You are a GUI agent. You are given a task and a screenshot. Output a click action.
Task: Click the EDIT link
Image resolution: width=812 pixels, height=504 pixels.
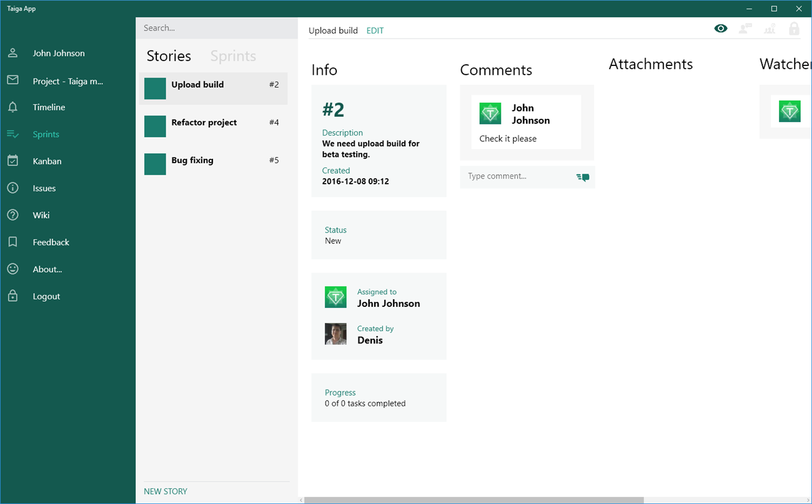click(375, 30)
